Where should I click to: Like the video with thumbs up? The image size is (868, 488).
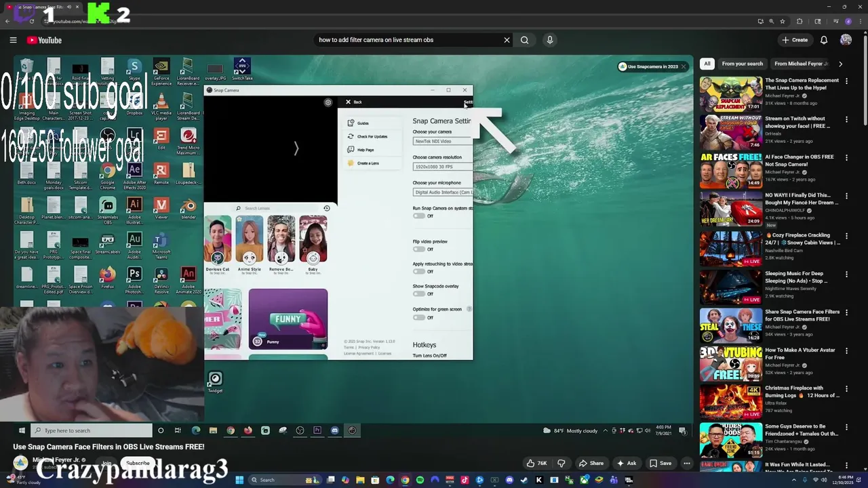(537, 464)
